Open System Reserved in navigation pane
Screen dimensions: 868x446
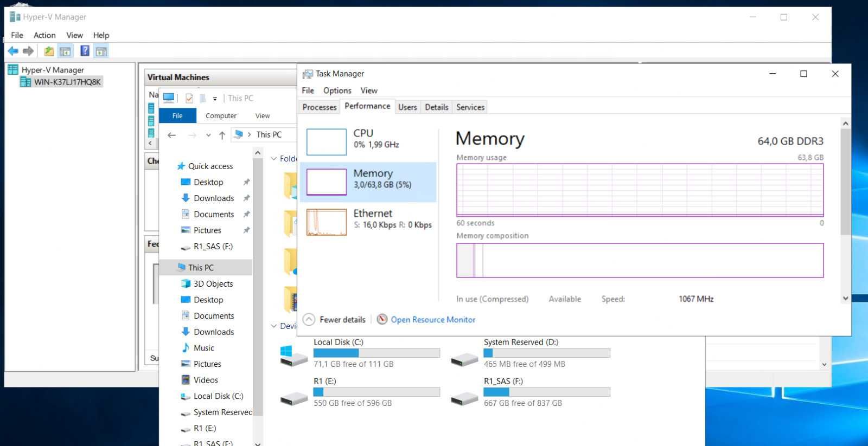pyautogui.click(x=222, y=412)
